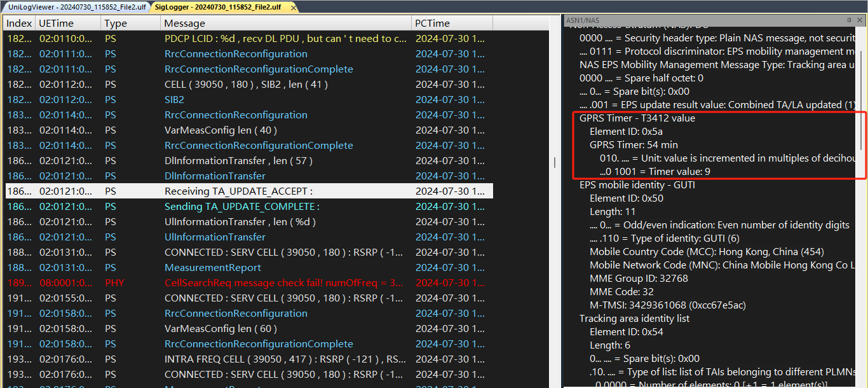Sort log entries by Index column
Screen dimensions: 868x388
pyautogui.click(x=18, y=23)
